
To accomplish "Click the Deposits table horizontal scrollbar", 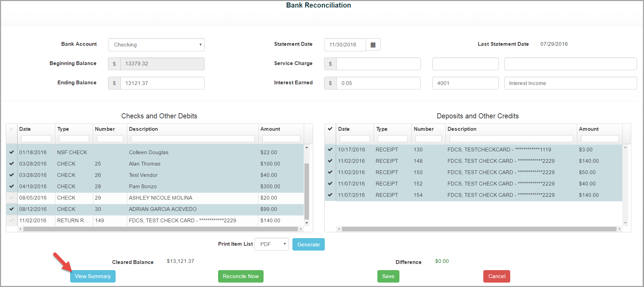I will (x=479, y=229).
